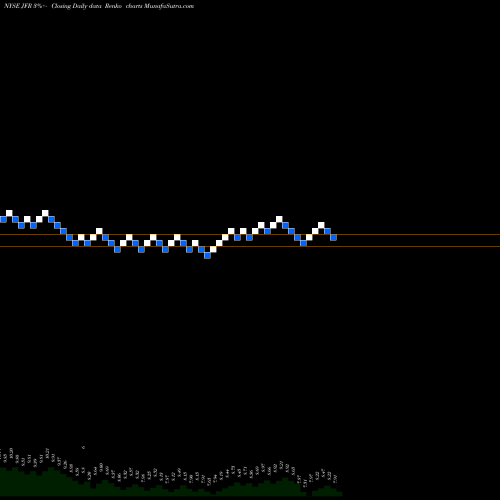
Task: Click the MunafaSutra.com text in the title
Action: pyautogui.click(x=169, y=6)
